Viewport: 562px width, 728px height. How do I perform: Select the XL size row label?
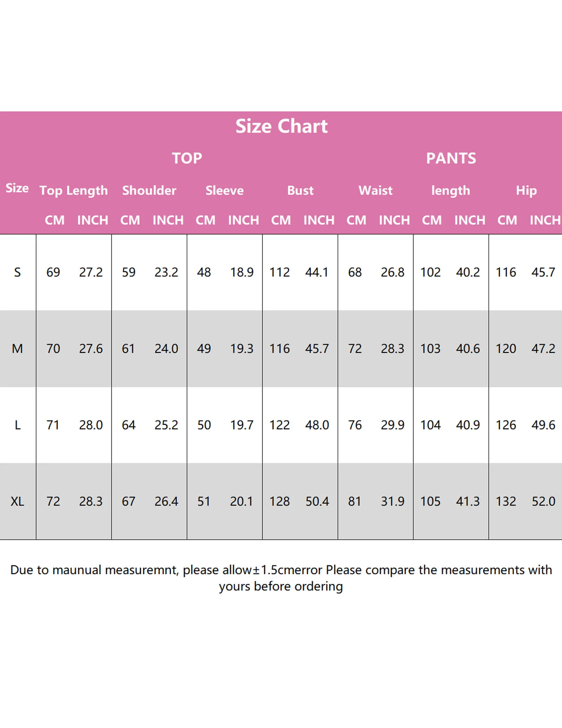[x=17, y=501]
